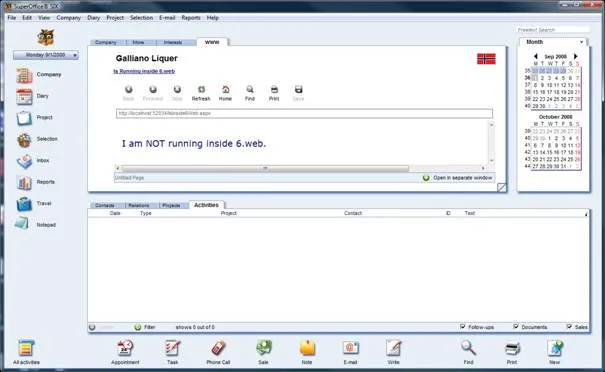605x372 pixels.
Task: Open the Inbox navigator icon
Action: [x=24, y=161]
